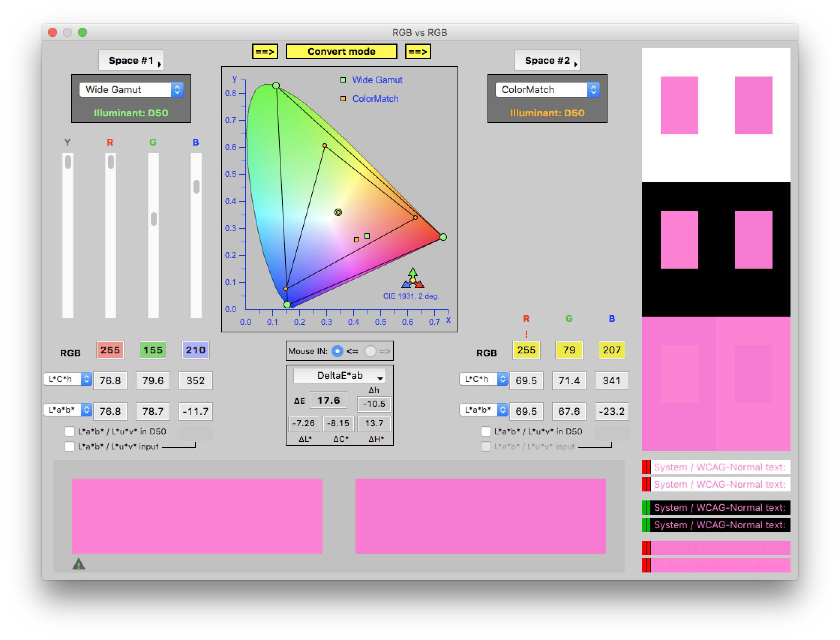This screenshot has height=640, width=840.
Task: Click the orange ColorMatch color square marker
Action: coord(356,240)
